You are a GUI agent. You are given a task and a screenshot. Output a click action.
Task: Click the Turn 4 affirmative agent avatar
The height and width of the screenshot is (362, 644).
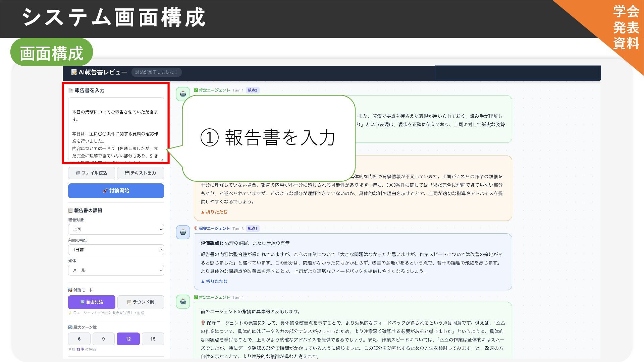183,301
